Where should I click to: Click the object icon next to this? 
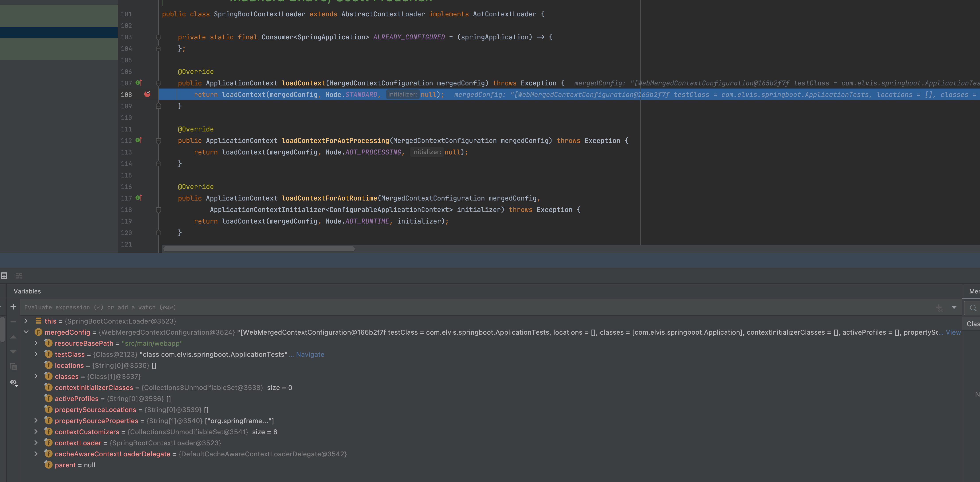39,321
